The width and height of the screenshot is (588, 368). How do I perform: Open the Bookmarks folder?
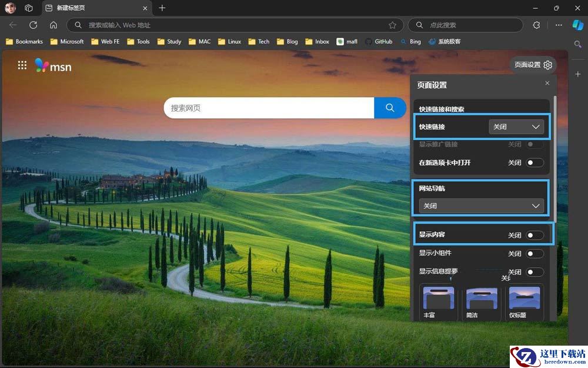coord(24,42)
